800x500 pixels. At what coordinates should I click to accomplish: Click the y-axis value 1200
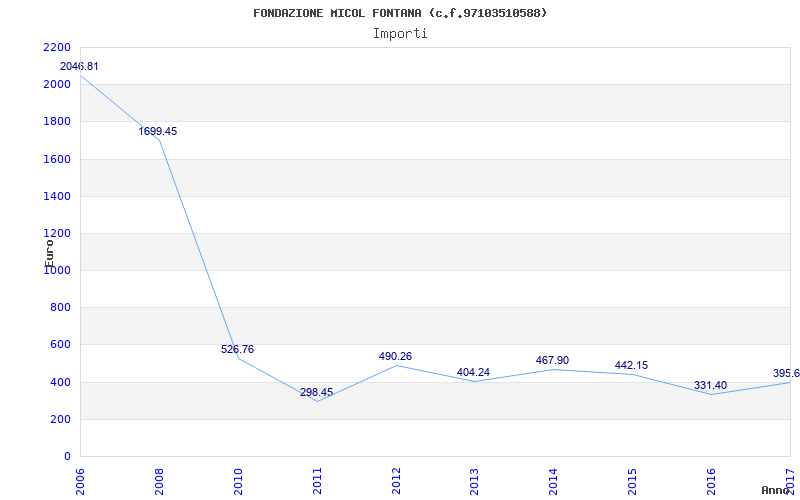pyautogui.click(x=57, y=233)
